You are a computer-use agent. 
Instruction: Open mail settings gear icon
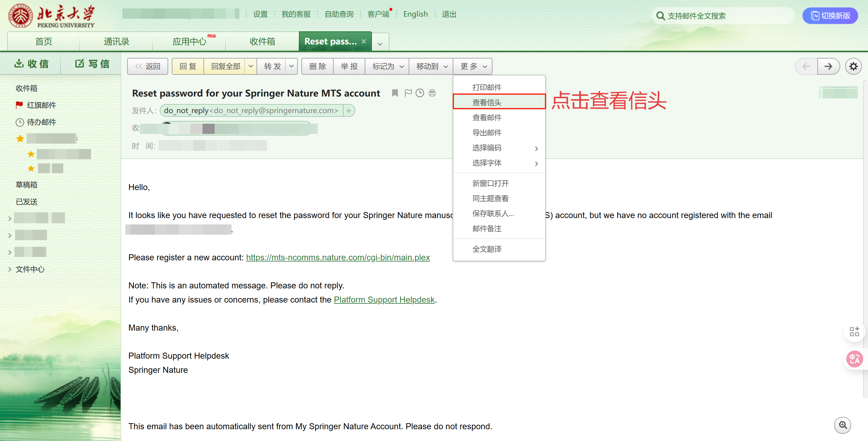pos(854,66)
